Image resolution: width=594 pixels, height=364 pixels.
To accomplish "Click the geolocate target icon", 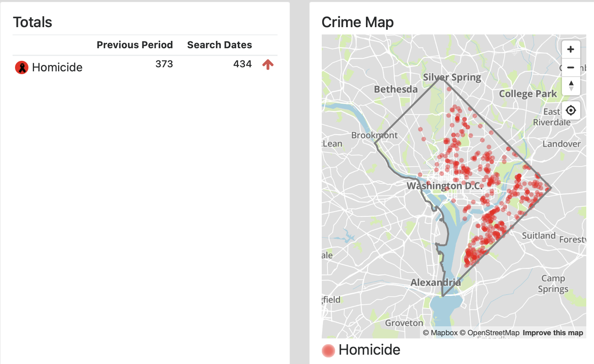I will (x=571, y=110).
